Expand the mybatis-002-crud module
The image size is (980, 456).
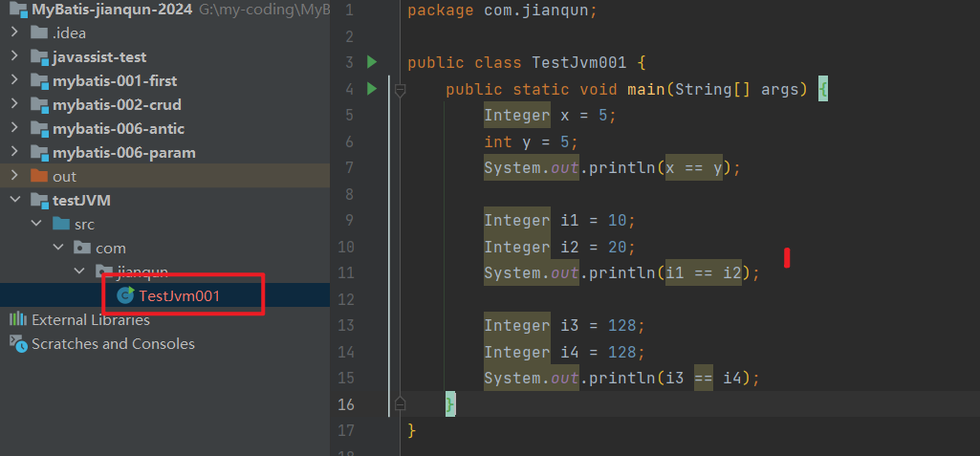point(14,103)
